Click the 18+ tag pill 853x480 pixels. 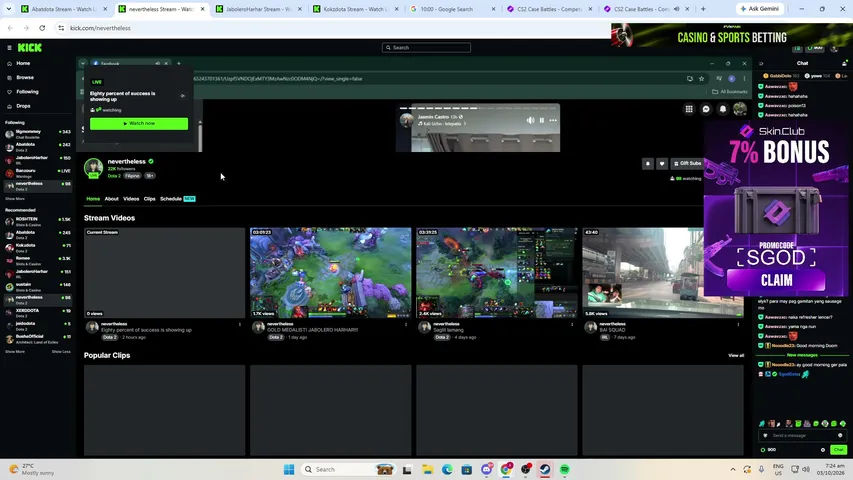coord(150,176)
